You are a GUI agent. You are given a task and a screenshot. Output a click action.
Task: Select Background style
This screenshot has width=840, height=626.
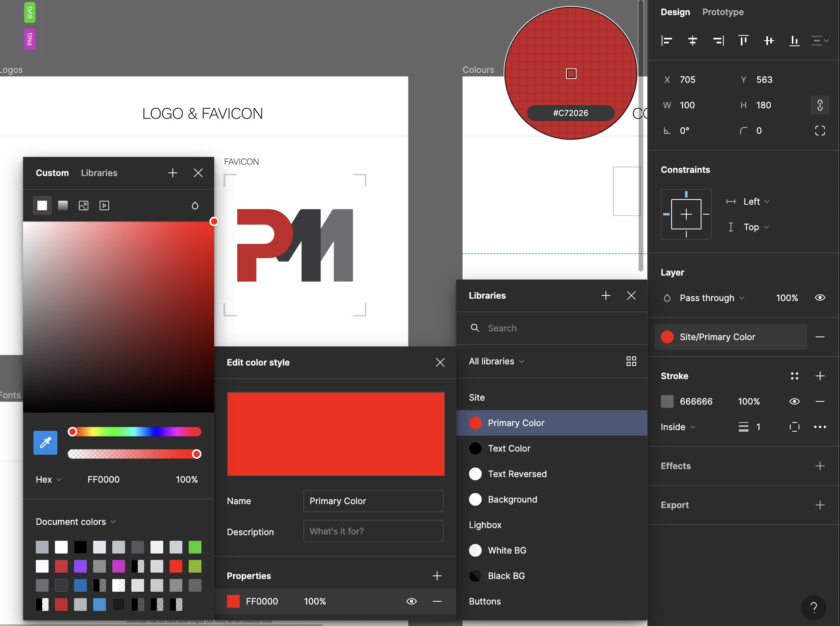coord(552,499)
